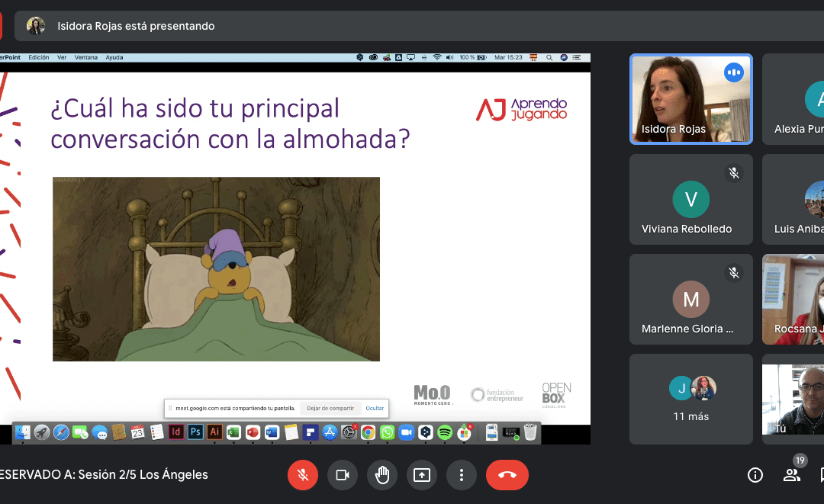Open the meeting details info icon
The width and height of the screenshot is (824, 504).
click(x=755, y=475)
